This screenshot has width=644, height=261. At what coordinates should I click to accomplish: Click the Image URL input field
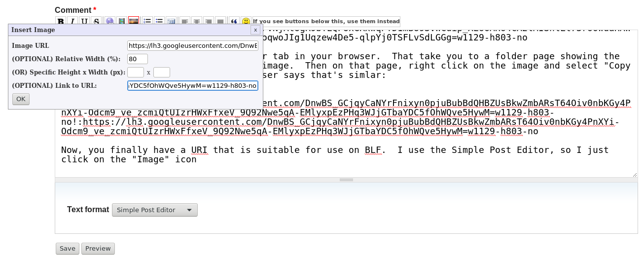[193, 46]
